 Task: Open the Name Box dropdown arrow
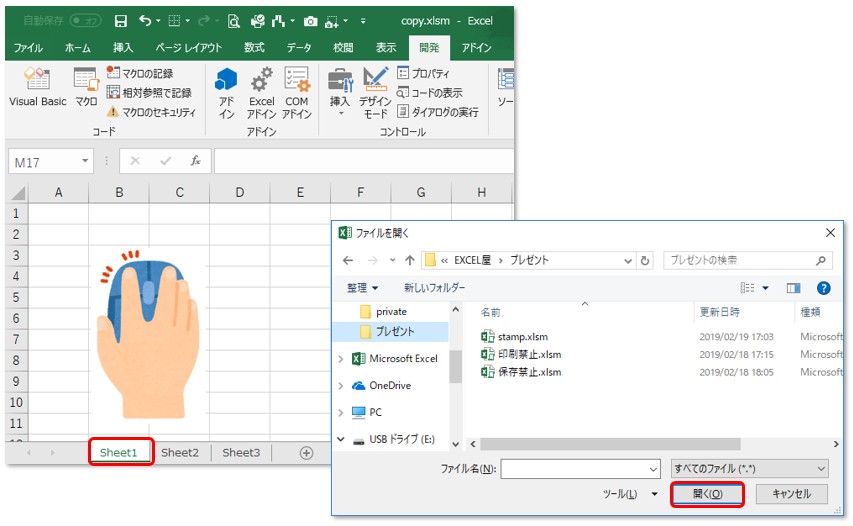[85, 161]
